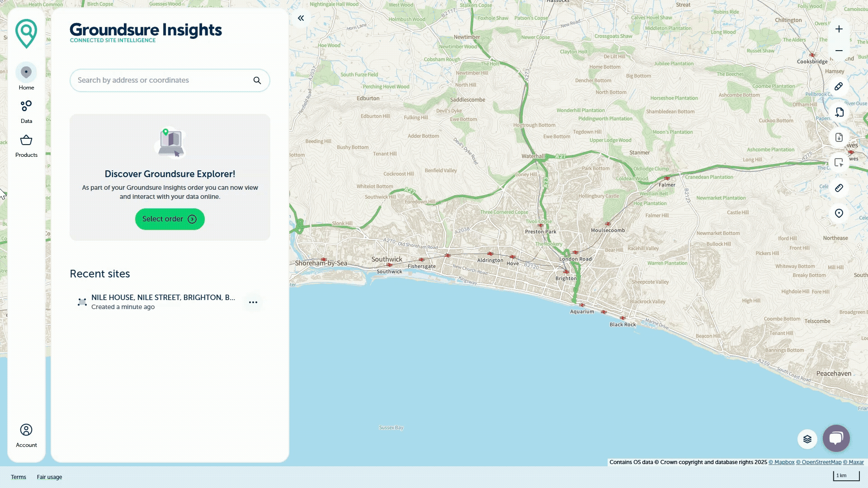Click the 'Created a minute ago' text
Screen dimensions: 868x488
click(123, 307)
